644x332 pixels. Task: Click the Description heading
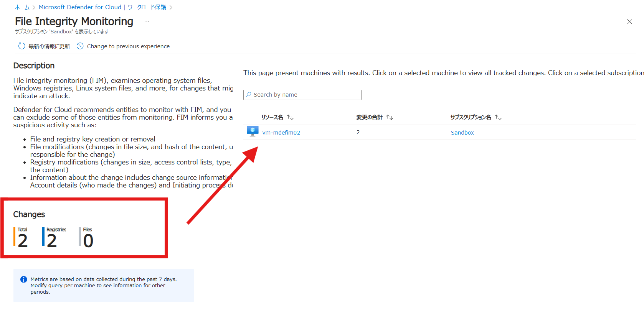(x=34, y=66)
